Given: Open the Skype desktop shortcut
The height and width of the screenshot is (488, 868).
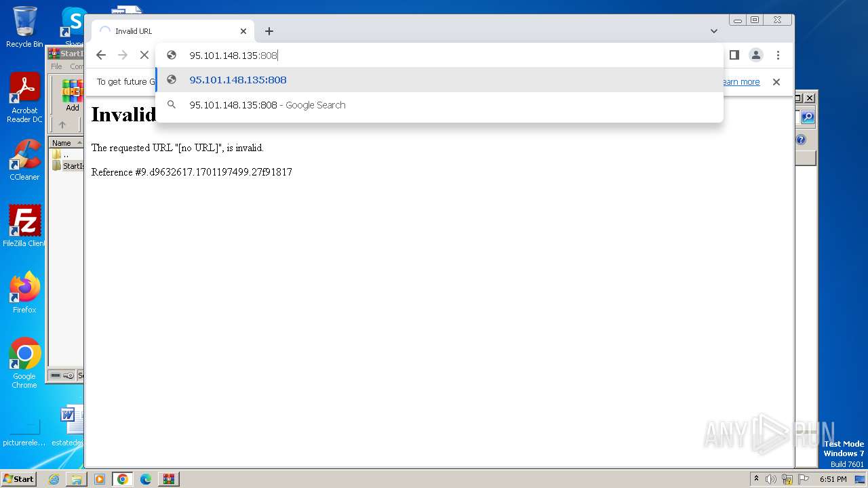Looking at the screenshot, I should coord(74,26).
